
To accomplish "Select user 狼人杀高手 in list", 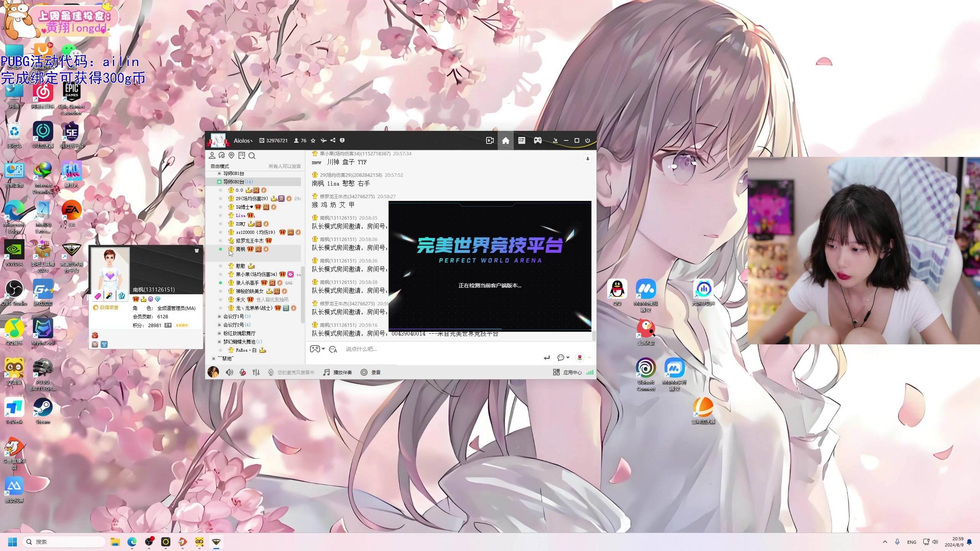I will (x=247, y=283).
